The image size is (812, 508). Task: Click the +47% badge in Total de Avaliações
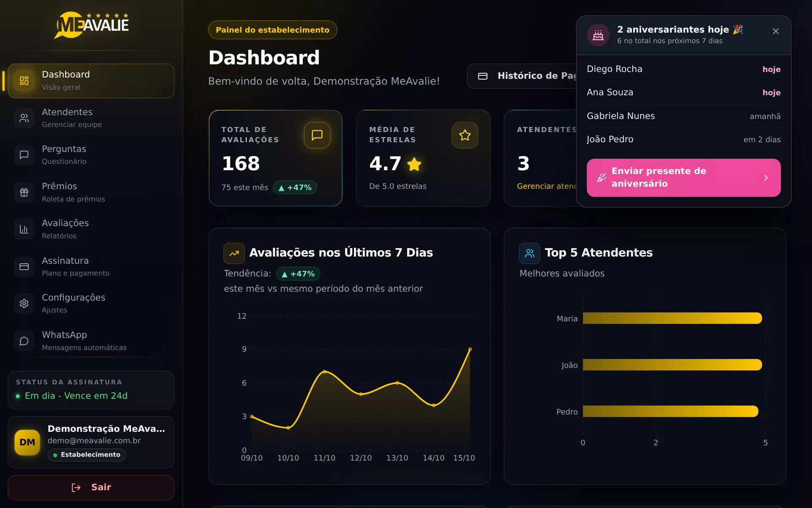(295, 188)
